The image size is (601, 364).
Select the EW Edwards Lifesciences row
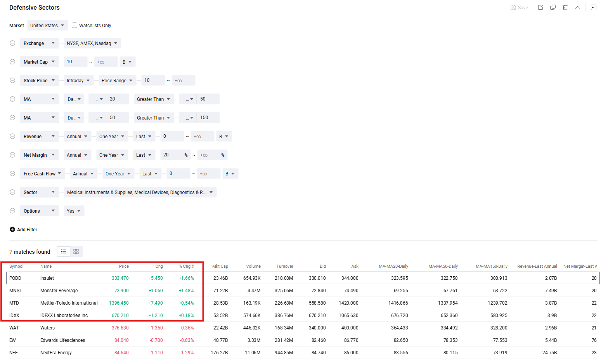tap(303, 340)
